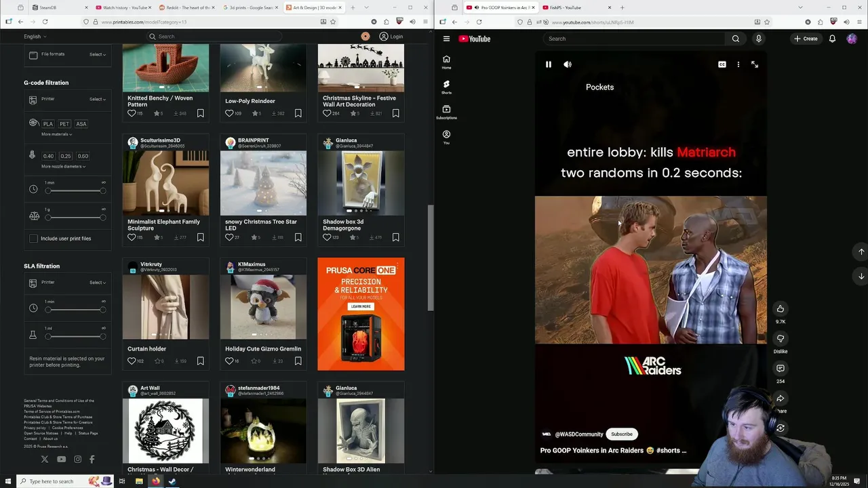Bookmark the Knitted Benchy / Woven Pattern model
This screenshot has width=868, height=488.
coord(201,113)
